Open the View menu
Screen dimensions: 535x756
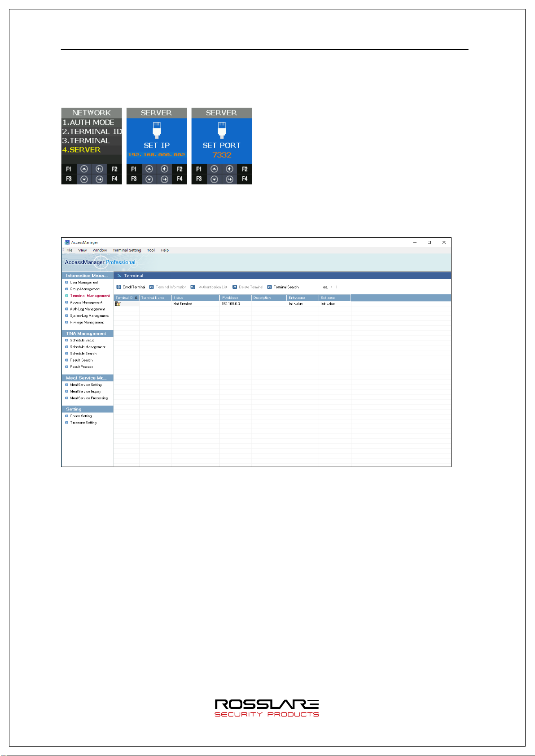pos(83,250)
